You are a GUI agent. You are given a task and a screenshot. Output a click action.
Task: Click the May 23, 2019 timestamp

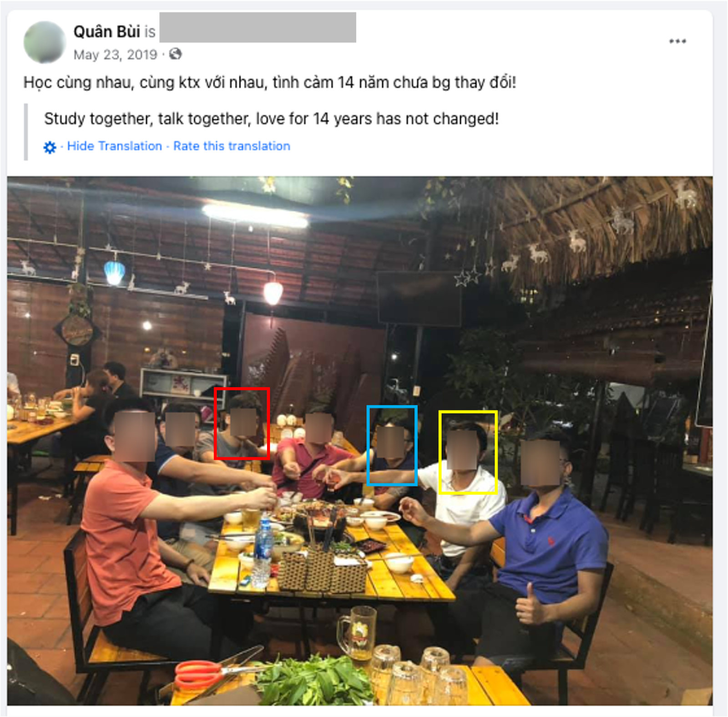[x=115, y=55]
